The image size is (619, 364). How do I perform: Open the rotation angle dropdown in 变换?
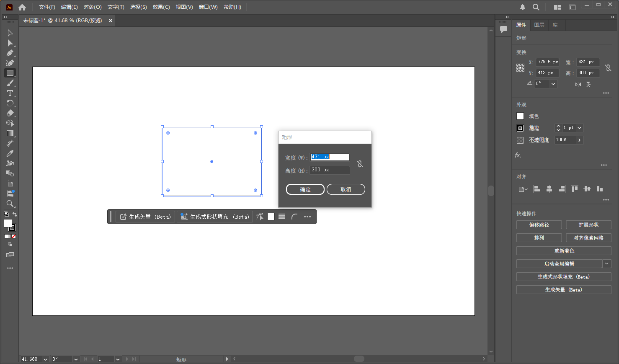(552, 83)
